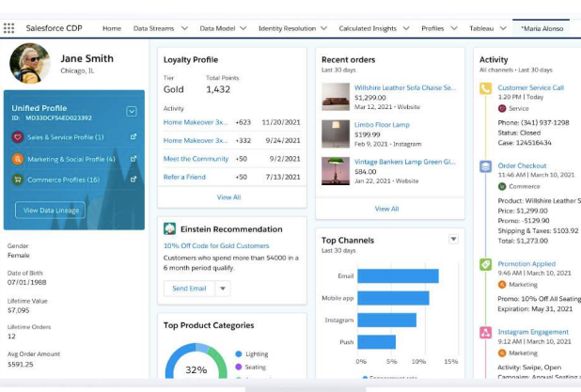Select the Data Streams tab

click(153, 28)
